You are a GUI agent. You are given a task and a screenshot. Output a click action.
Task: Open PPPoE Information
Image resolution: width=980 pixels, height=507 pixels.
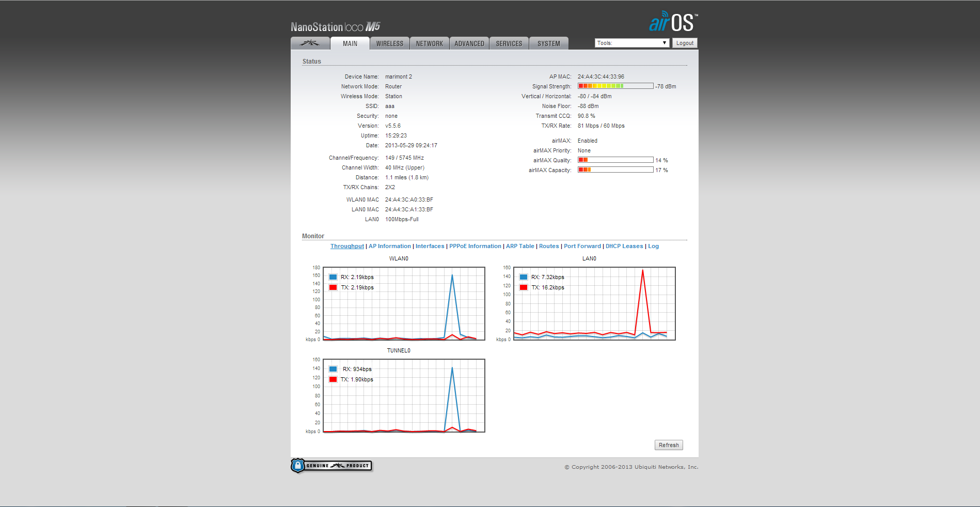click(475, 246)
